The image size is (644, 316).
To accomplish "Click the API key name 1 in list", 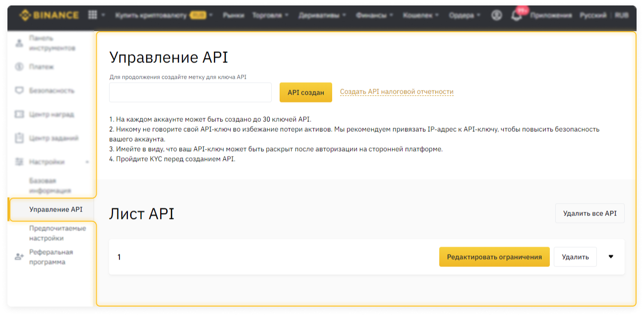I will (x=119, y=257).
